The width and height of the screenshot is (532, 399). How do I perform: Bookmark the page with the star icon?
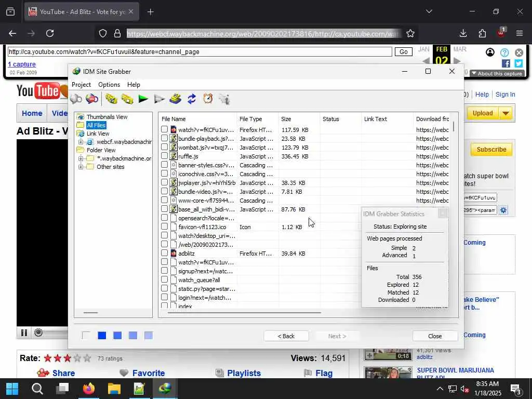coord(410,33)
